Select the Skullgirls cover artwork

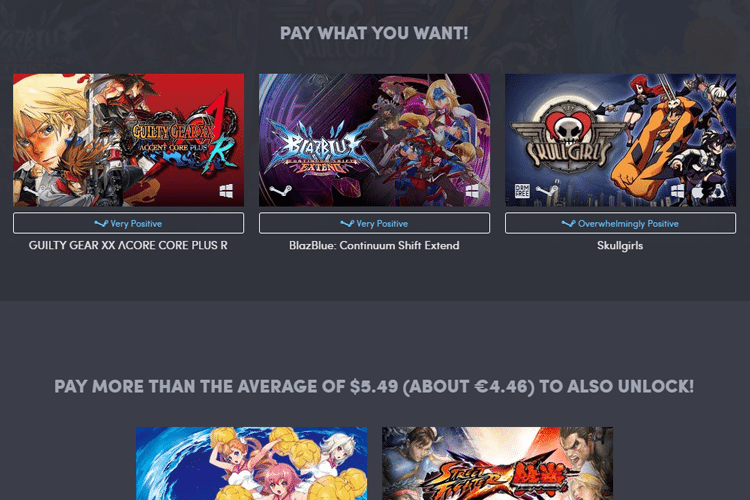pos(620,140)
